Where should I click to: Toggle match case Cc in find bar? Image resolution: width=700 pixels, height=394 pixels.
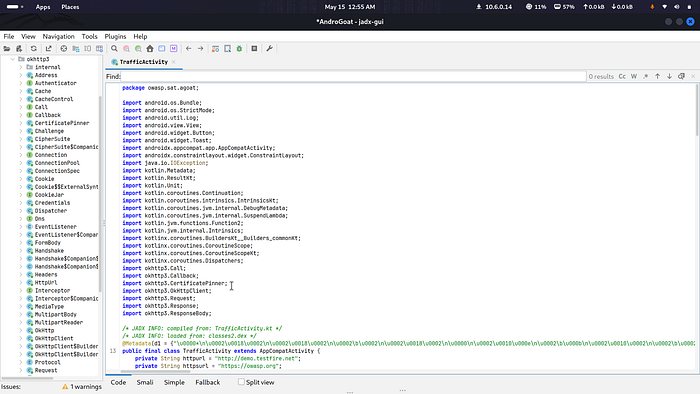[622, 76]
